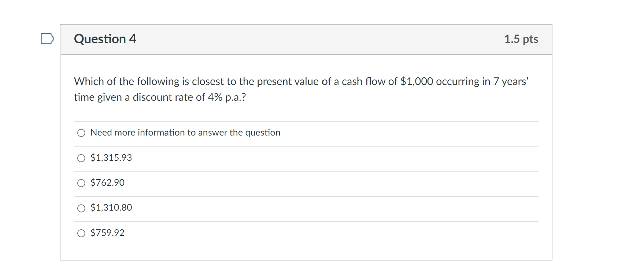Select the $1,315.93 answer option
Viewport: 644px width, 274px height.
pos(81,158)
